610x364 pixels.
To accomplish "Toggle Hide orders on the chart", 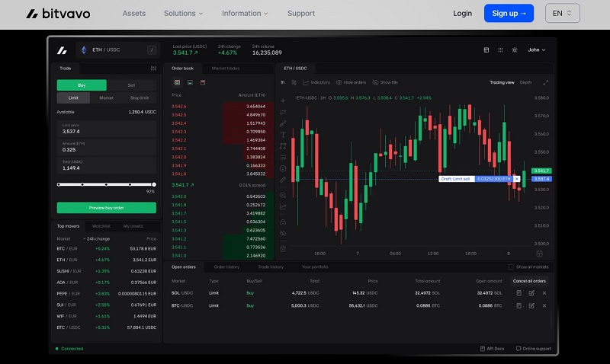I will [x=351, y=82].
